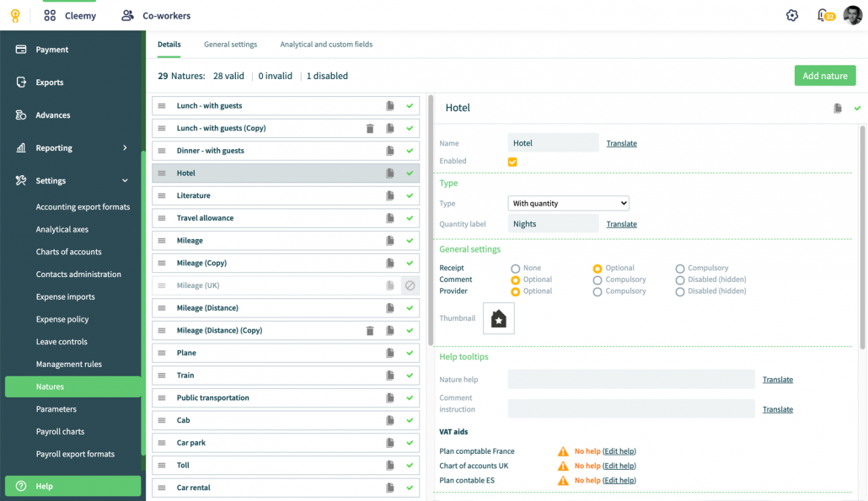The height and width of the screenshot is (501, 868).
Task: Set Provider to Disabled (hidden)
Action: [680, 292]
